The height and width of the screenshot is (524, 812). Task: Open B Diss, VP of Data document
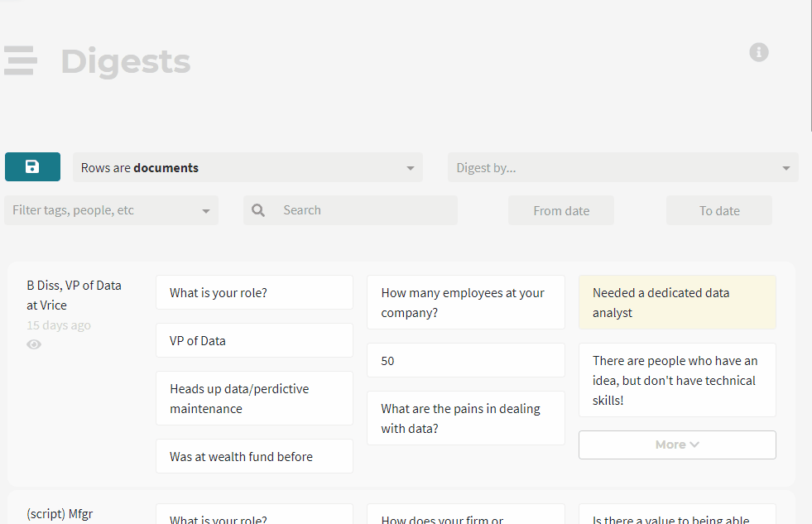point(74,295)
